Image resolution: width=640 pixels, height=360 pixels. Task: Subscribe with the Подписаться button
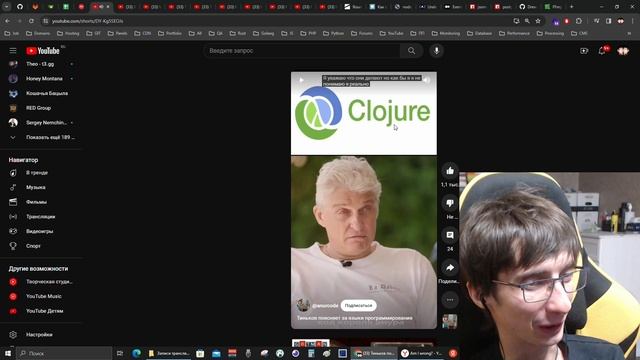pos(358,305)
